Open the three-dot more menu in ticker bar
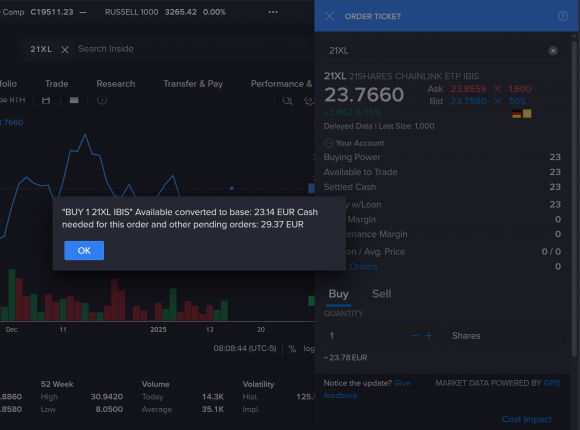Viewport: 580px width, 430px height. 273,12
